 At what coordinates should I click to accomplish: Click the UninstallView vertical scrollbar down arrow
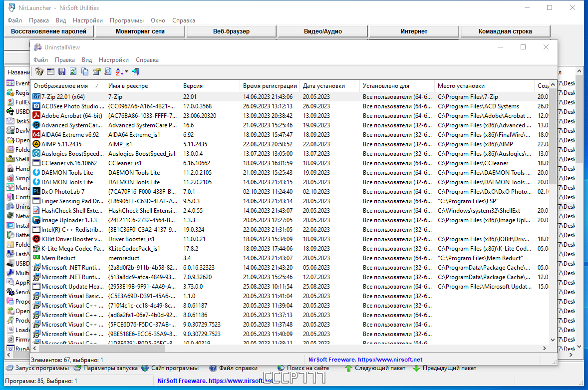click(553, 340)
